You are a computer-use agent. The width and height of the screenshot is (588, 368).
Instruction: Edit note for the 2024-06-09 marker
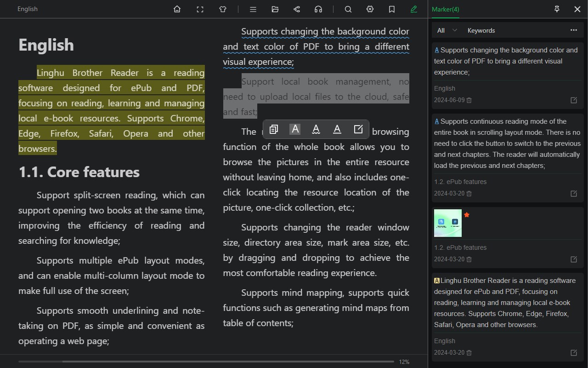(574, 100)
